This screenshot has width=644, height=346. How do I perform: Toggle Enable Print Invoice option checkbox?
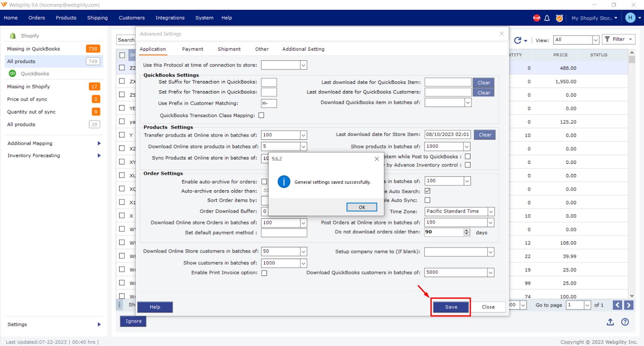point(264,273)
